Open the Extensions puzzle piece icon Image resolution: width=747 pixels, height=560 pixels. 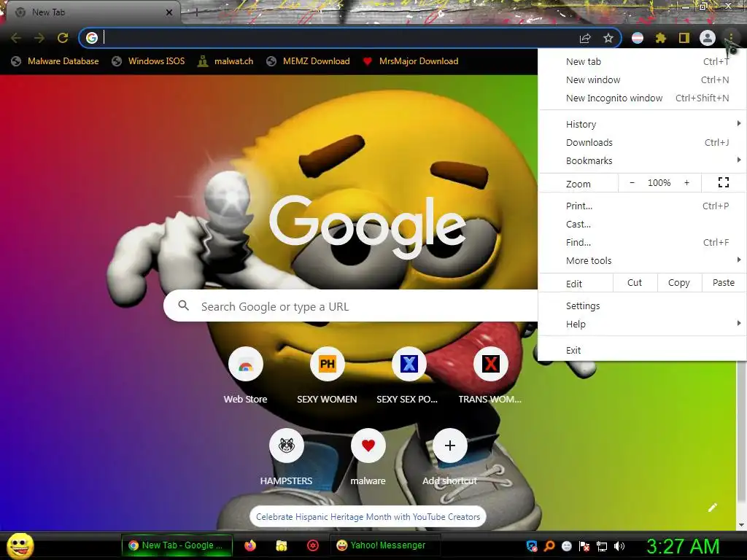tap(660, 38)
